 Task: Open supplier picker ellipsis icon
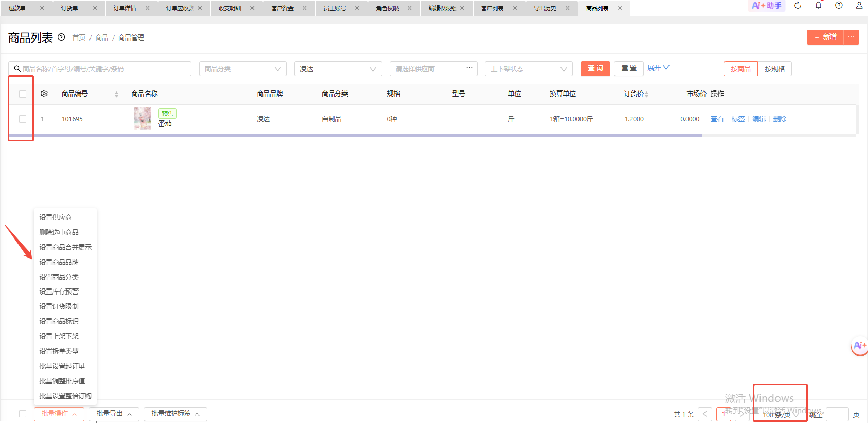pyautogui.click(x=469, y=68)
